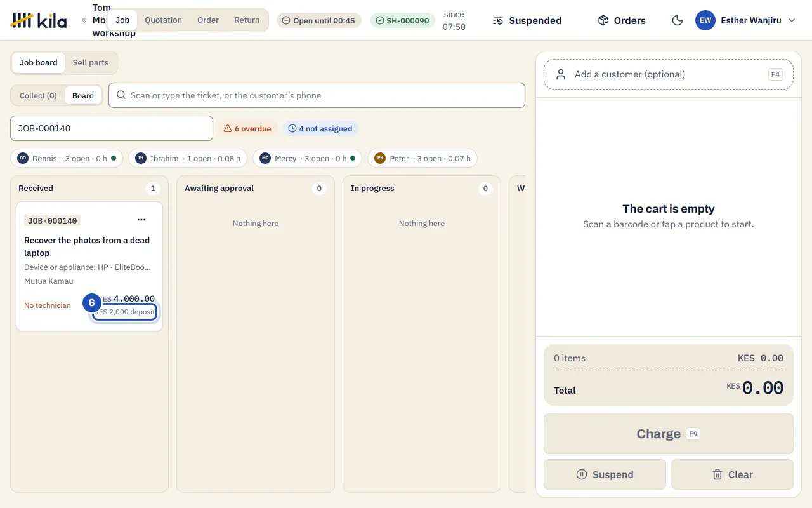Open the JOB-000140 card three-dot menu
This screenshot has height=508, width=812.
[x=141, y=220]
